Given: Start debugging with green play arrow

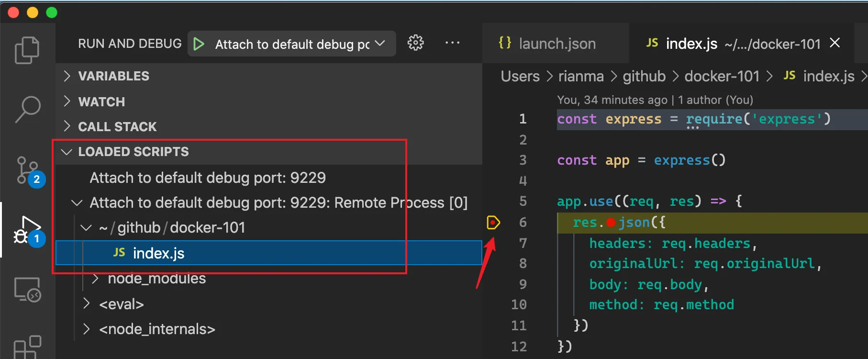Looking at the screenshot, I should coord(199,44).
